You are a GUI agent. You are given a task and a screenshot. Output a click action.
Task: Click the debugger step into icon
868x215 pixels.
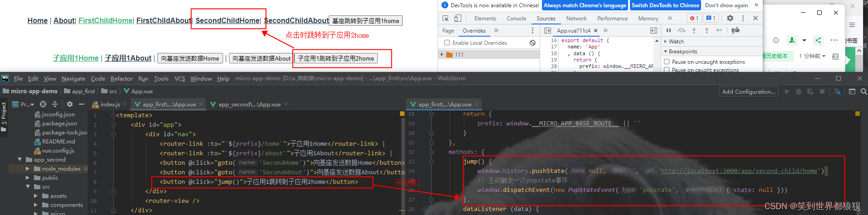tap(694, 30)
